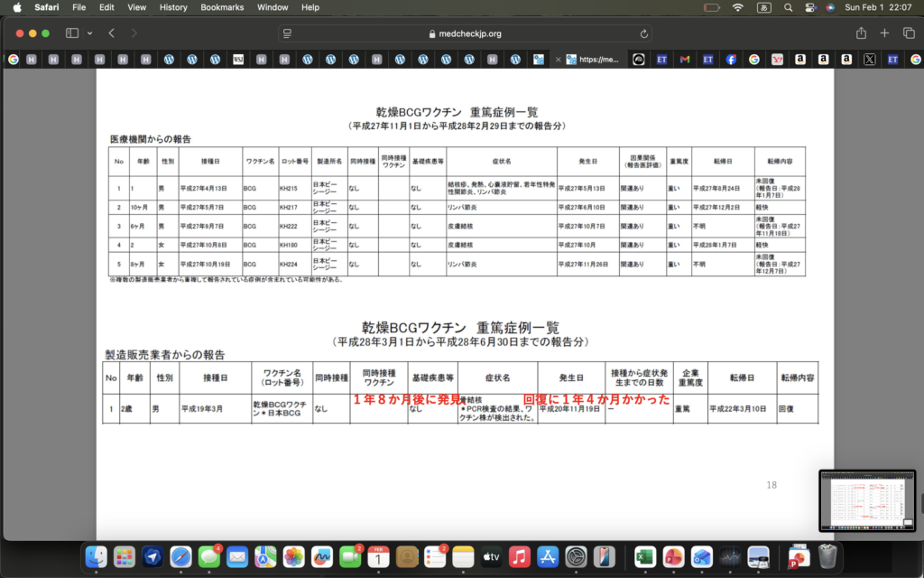Viewport: 924px width, 578px height.
Task: Show the tab overview
Action: coord(908,33)
